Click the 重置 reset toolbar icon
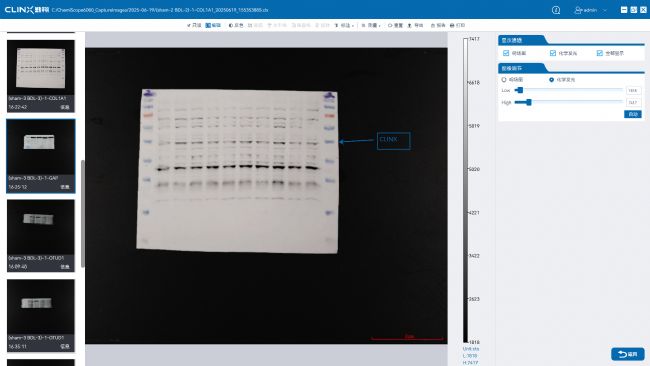Screen dimensions: 650x366 click(x=395, y=25)
